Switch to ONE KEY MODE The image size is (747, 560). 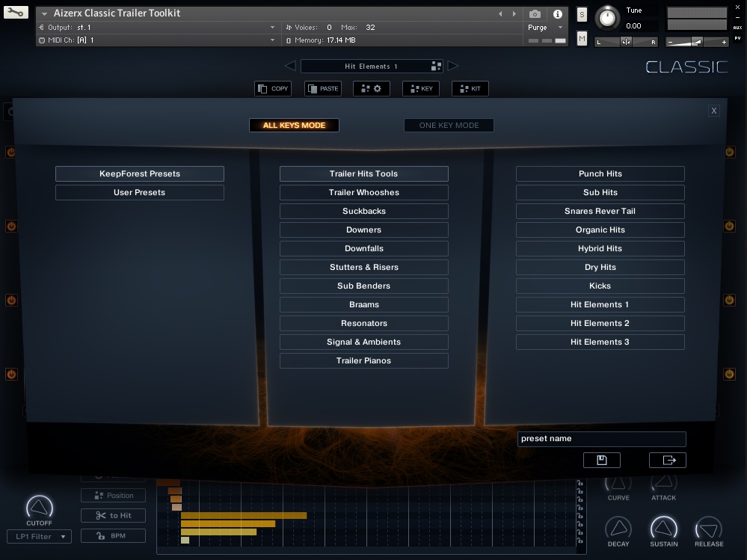[449, 125]
